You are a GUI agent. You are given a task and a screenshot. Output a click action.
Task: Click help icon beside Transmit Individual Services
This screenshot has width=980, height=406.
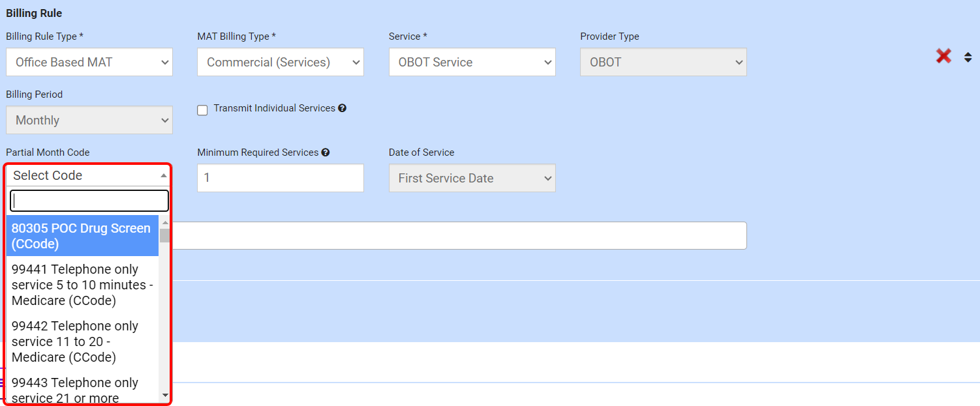(x=342, y=108)
